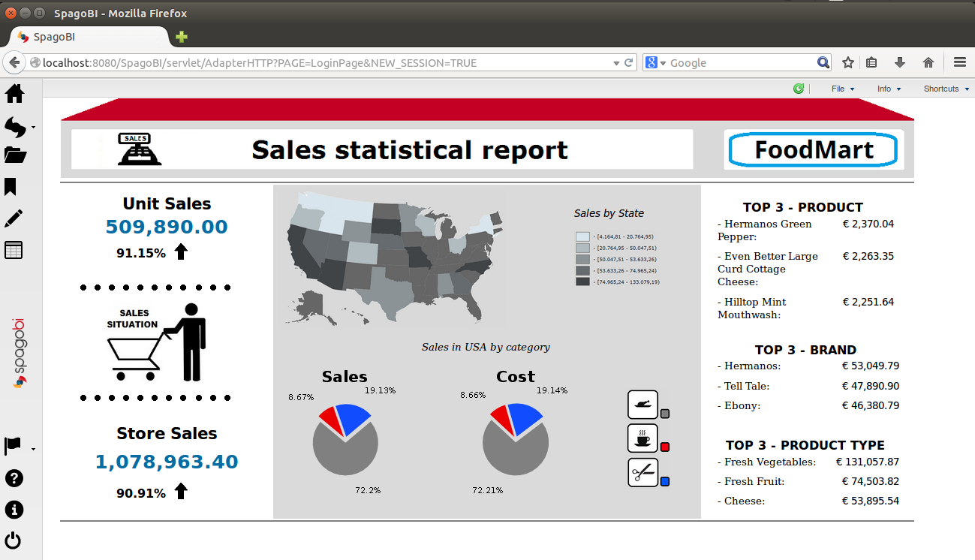
Task: Click the FoodMart logo
Action: click(x=814, y=149)
